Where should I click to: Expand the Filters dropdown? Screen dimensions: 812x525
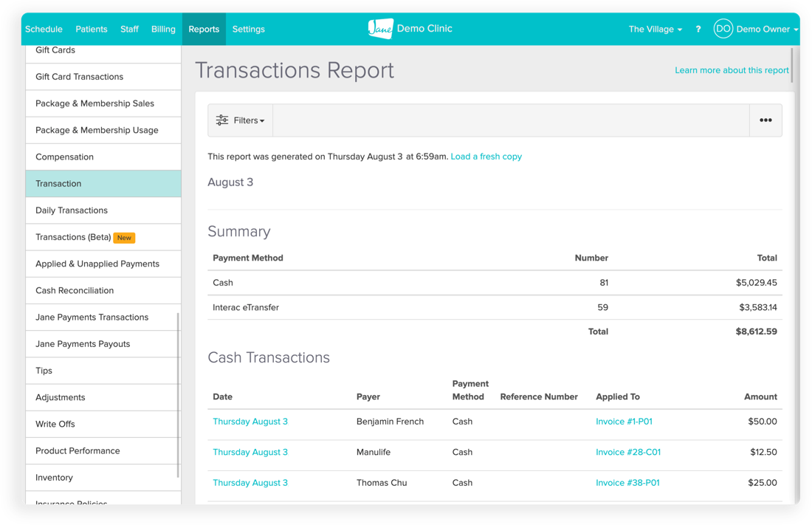point(248,120)
